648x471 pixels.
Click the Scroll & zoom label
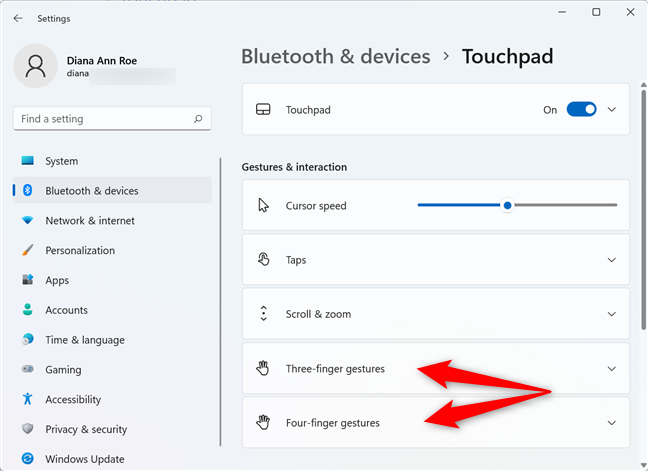(318, 314)
